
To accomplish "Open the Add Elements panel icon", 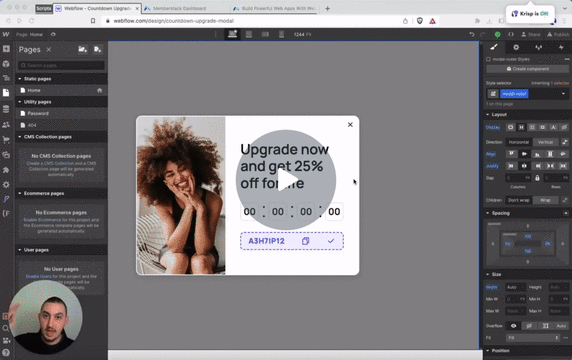I will tap(6, 49).
